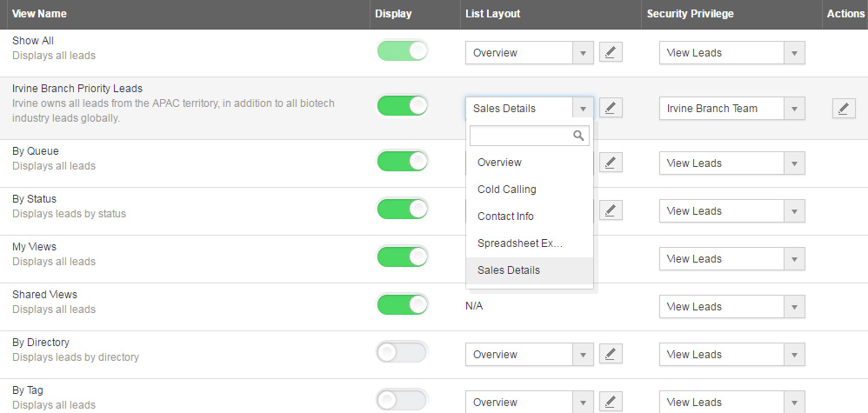Click search field in layout dropdown
868x413 pixels.
click(521, 136)
